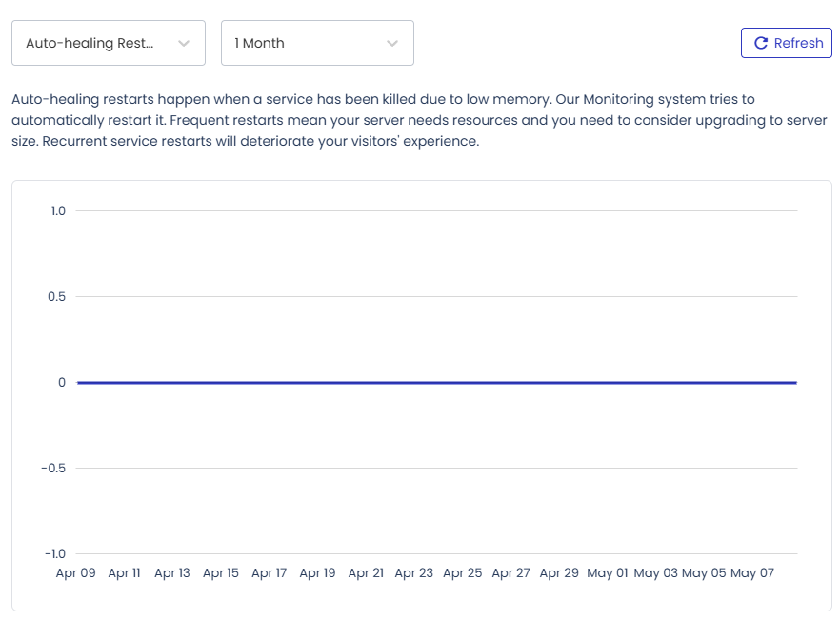Select the Apr 23 x-axis label
Image resolution: width=840 pixels, height=621 pixels.
pos(413,572)
